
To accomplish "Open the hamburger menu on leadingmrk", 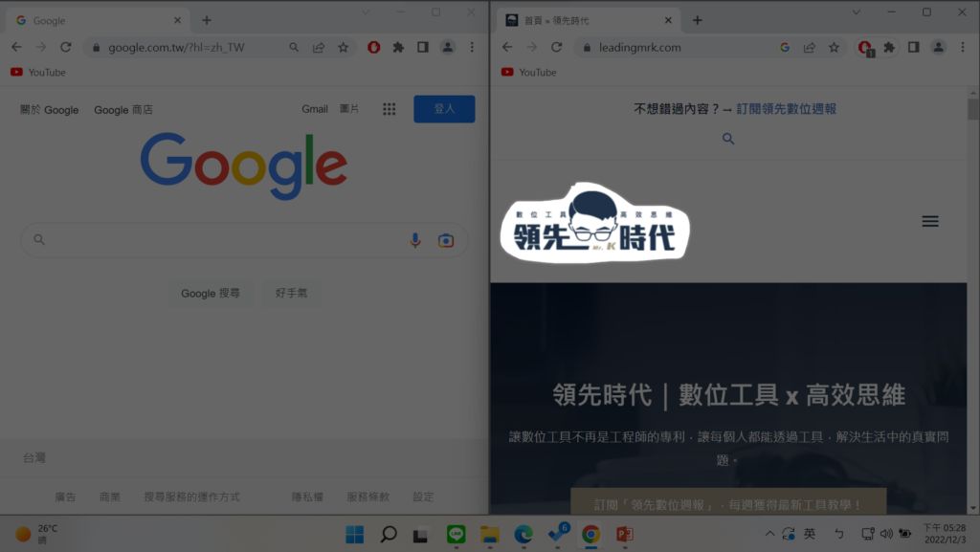I will [930, 221].
